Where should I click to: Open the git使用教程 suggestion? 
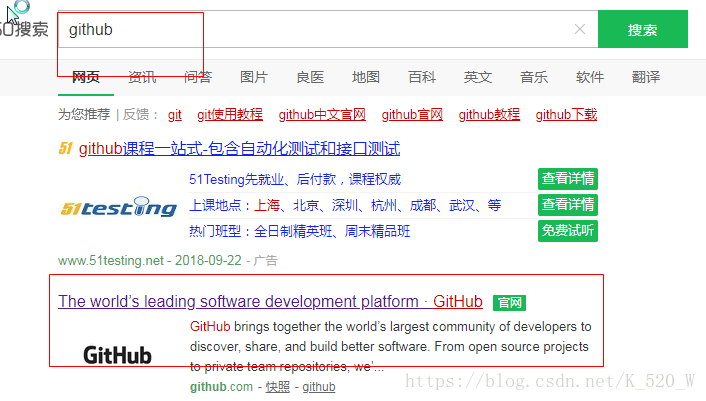click(230, 114)
